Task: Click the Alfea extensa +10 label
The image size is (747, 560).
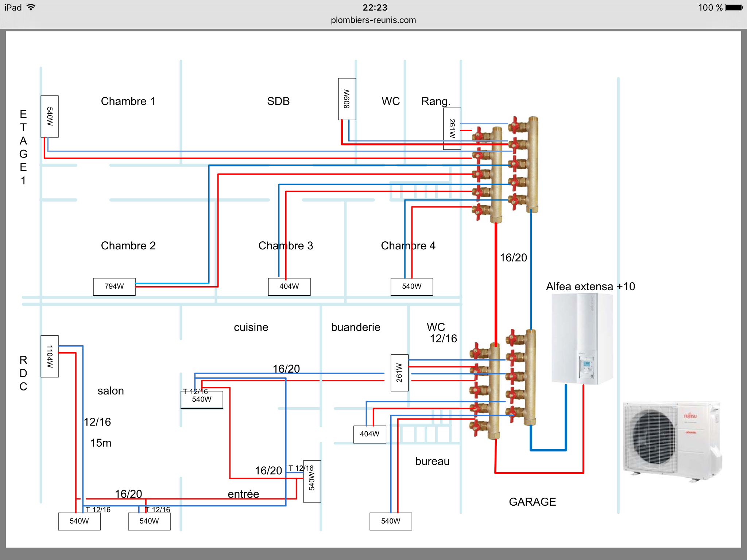Action: coord(590,287)
